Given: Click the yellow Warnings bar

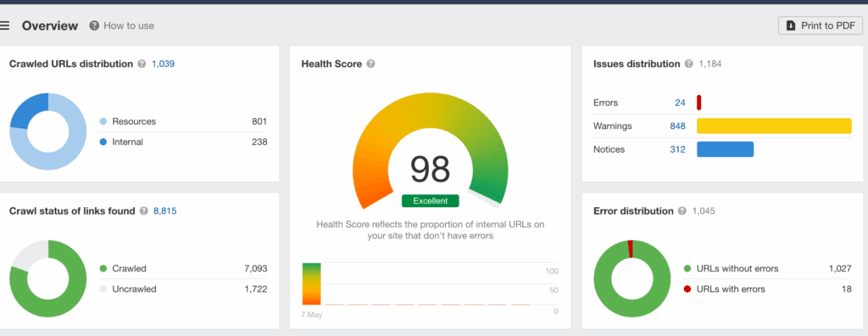Looking at the screenshot, I should pos(774,126).
